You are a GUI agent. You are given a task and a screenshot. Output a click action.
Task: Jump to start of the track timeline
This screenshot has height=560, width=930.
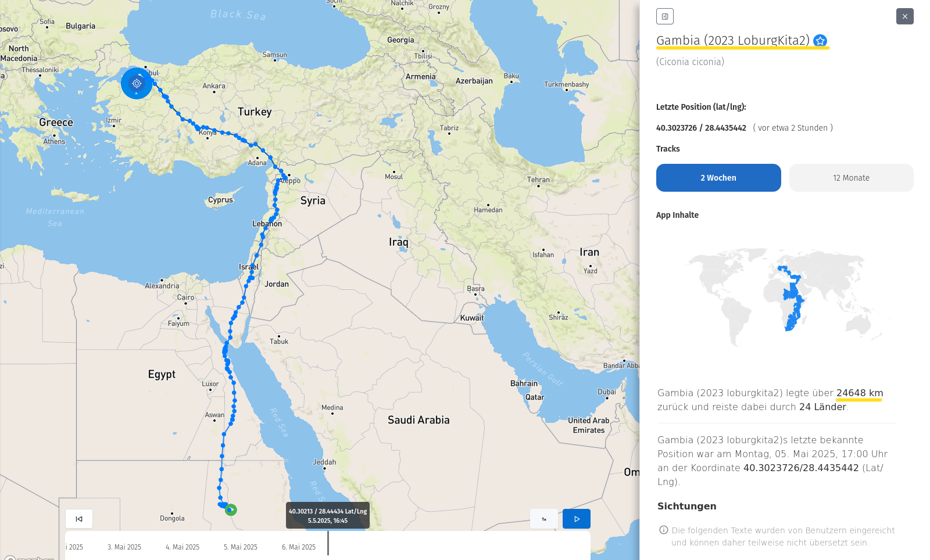click(x=79, y=519)
